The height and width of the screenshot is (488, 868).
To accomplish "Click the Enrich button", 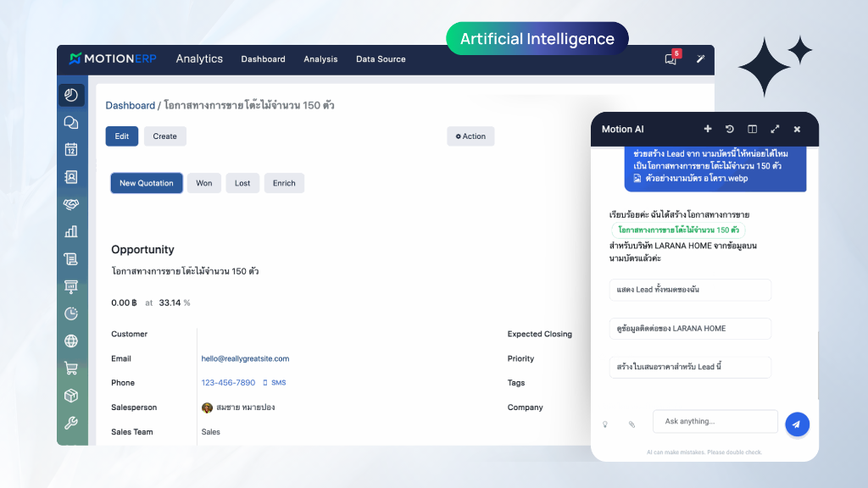I will 284,183.
